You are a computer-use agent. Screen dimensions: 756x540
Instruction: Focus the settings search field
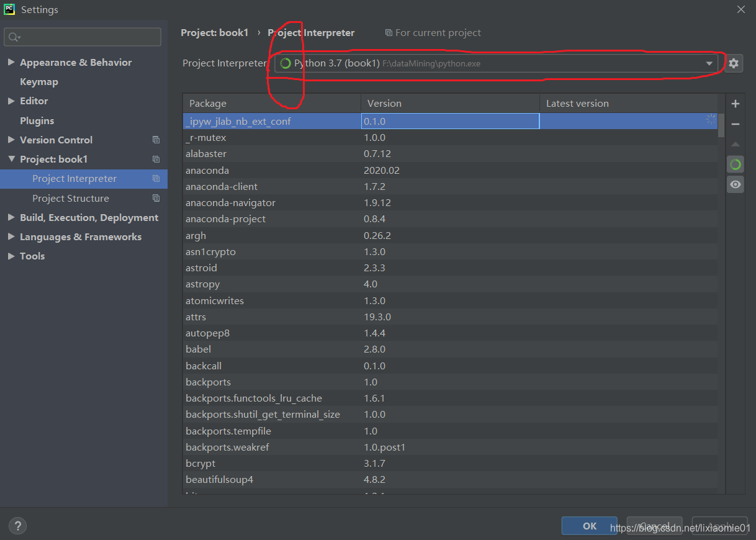(83, 37)
